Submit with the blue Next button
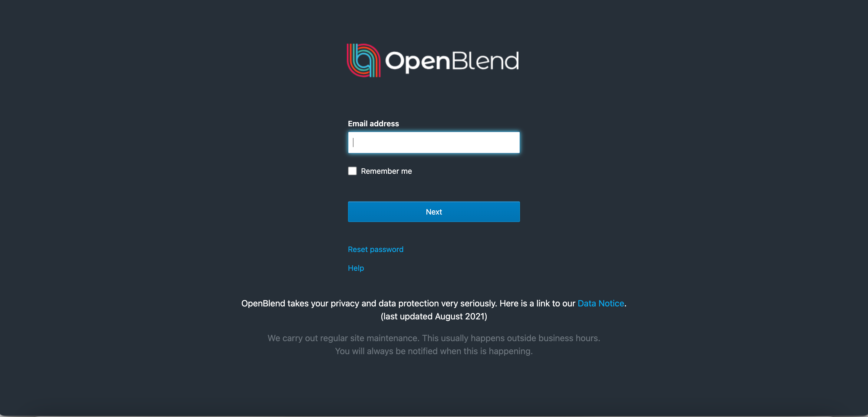The width and height of the screenshot is (868, 417). click(434, 212)
